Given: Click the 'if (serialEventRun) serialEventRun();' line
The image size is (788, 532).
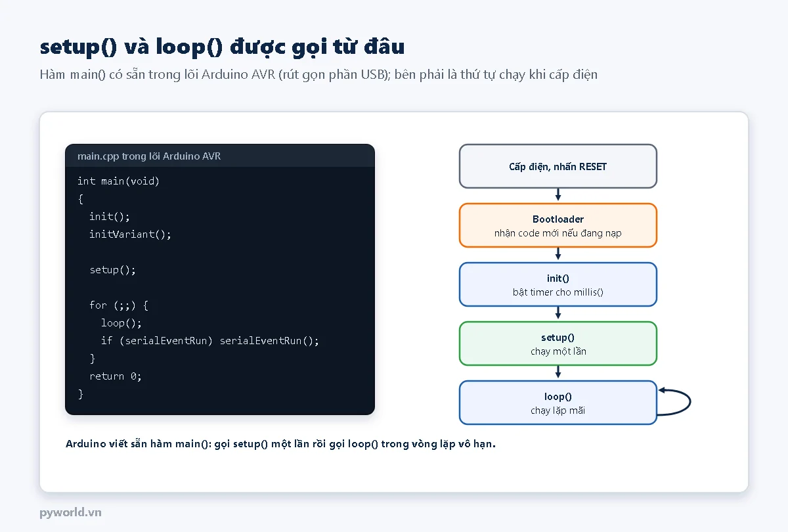Looking at the screenshot, I should point(210,340).
